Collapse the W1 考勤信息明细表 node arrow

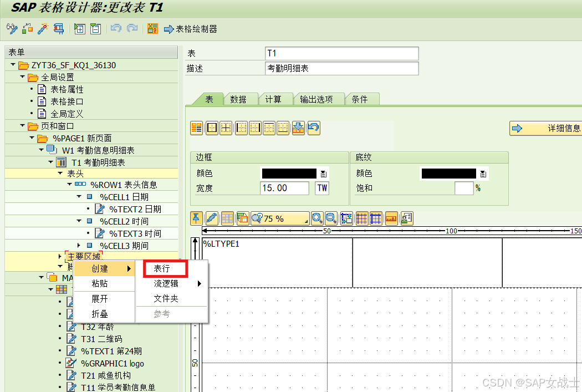coord(41,150)
